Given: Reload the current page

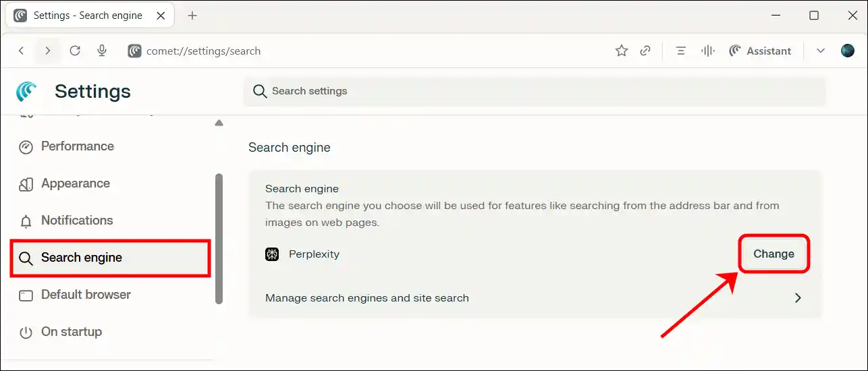Looking at the screenshot, I should pos(75,51).
